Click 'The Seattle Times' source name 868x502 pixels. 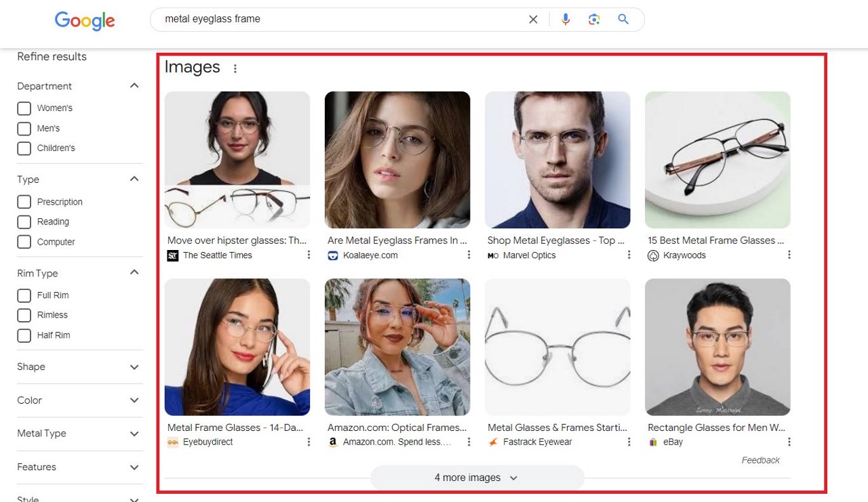[217, 255]
